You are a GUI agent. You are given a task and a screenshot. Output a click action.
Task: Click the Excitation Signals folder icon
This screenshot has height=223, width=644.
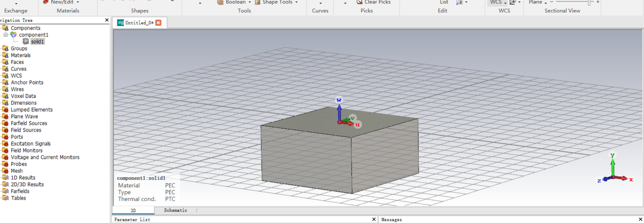click(5, 143)
